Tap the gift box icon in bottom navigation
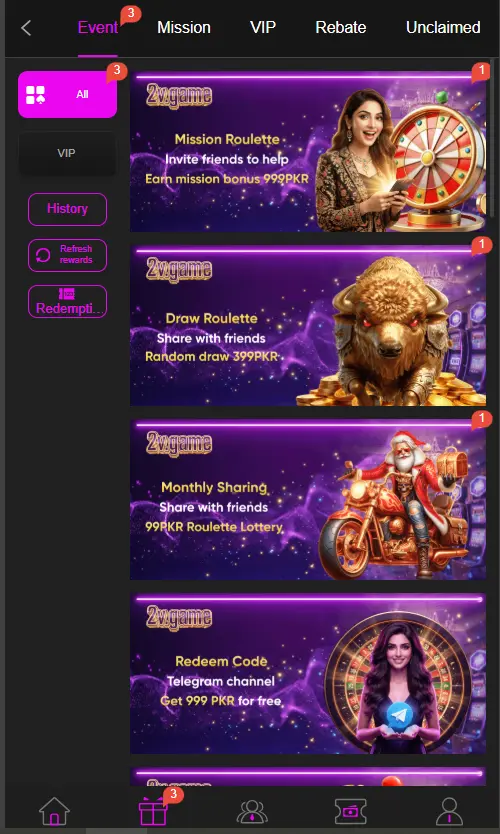The image size is (500, 834). pos(153,811)
